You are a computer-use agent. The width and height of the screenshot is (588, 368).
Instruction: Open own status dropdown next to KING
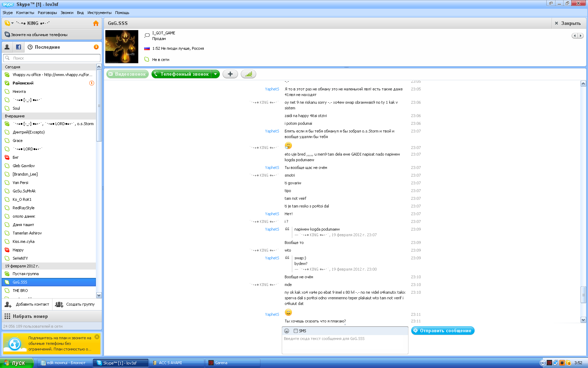[9, 23]
